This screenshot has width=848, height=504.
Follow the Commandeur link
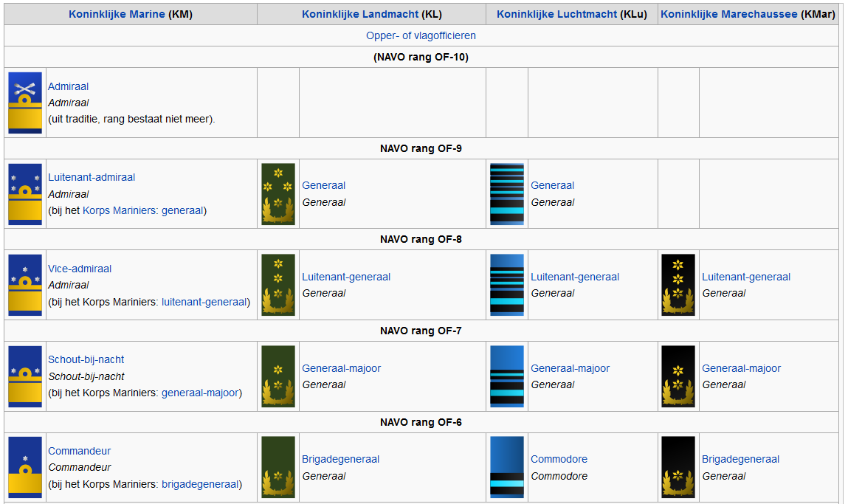pyautogui.click(x=80, y=451)
